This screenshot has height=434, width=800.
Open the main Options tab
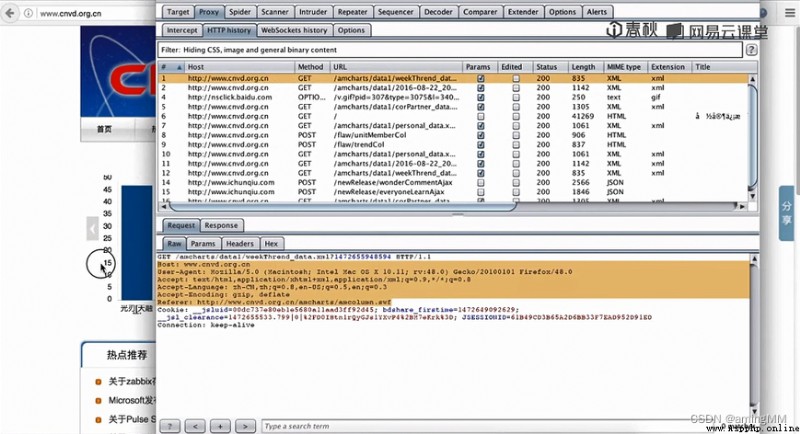coord(562,12)
